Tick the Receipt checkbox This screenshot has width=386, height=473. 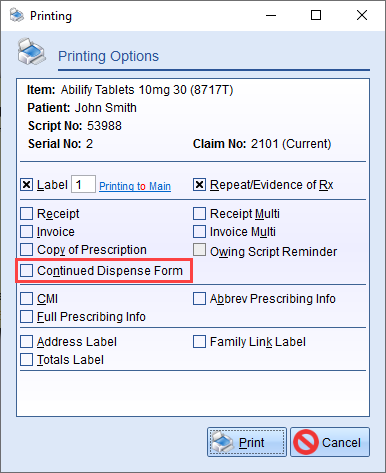pyautogui.click(x=27, y=214)
